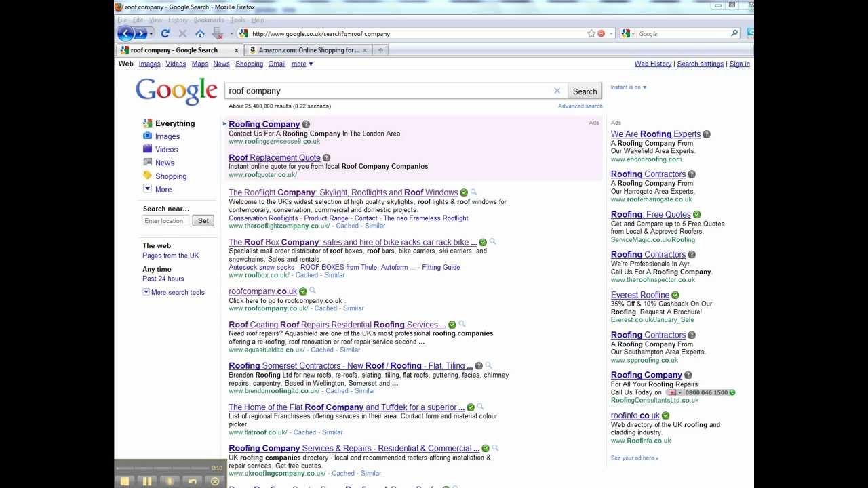Screen dimensions: 868x488
Task: Clear the query with the search box X
Action: pos(557,91)
